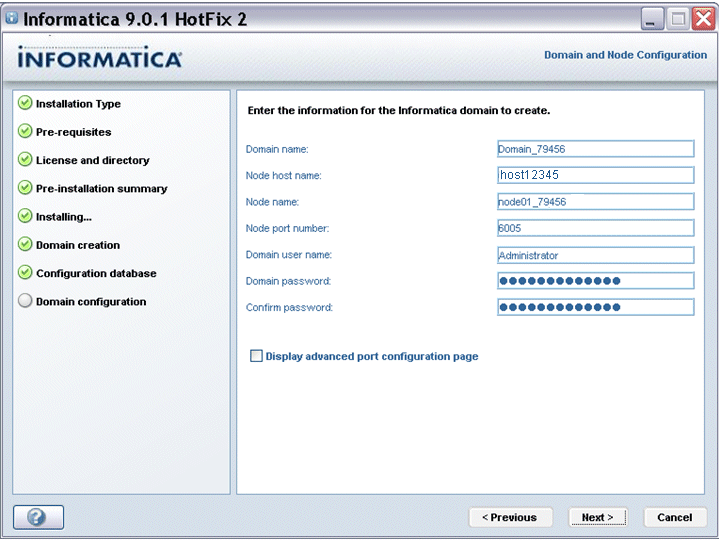Click the Node port number field
This screenshot has width=719, height=541.
click(x=596, y=228)
